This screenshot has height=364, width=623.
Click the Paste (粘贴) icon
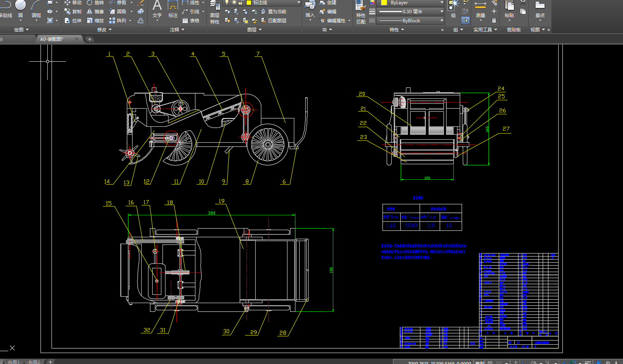click(509, 9)
